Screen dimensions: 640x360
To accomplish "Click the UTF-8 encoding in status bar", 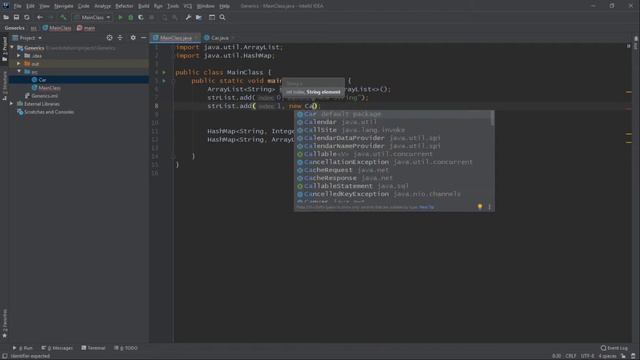I will [587, 356].
